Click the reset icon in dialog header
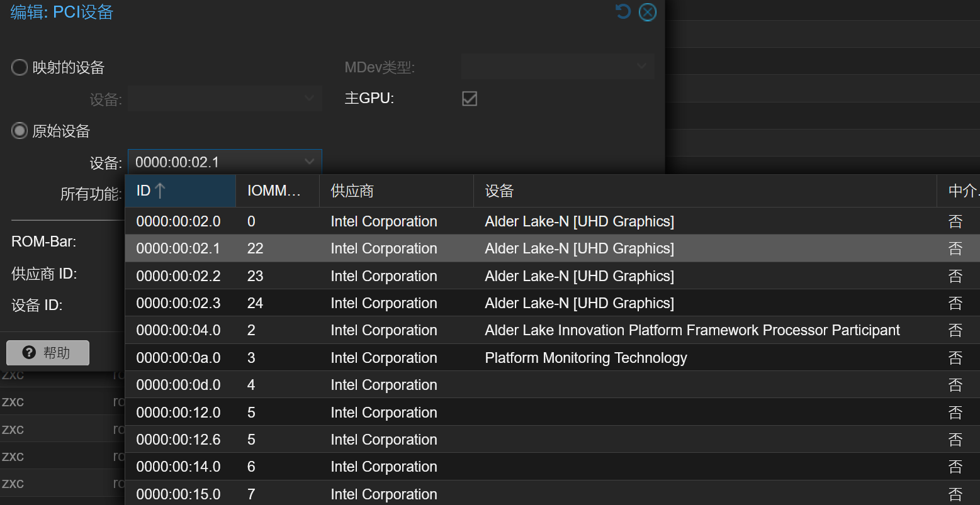 [x=623, y=11]
